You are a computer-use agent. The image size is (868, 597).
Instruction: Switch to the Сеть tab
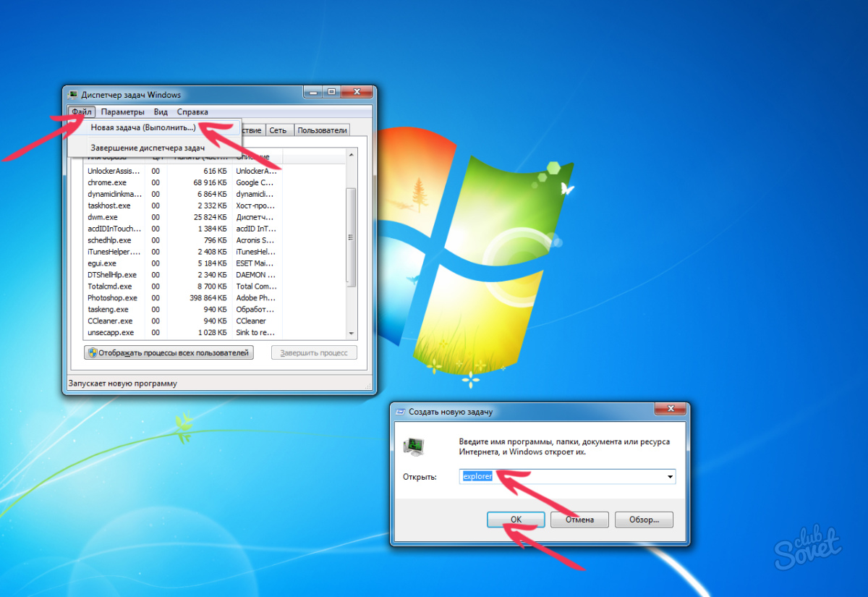(278, 130)
